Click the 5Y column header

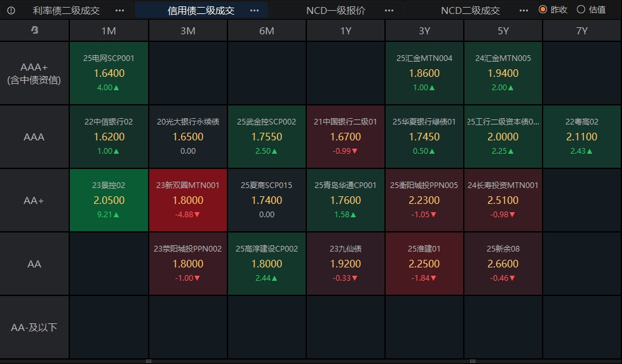(x=503, y=30)
